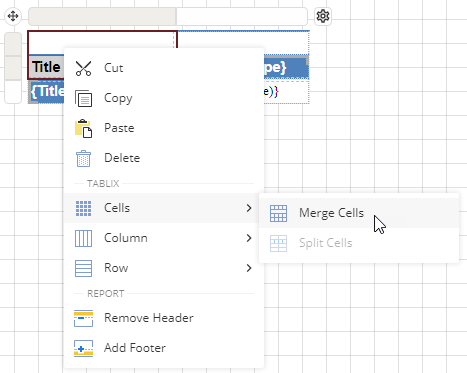Click the Add Footer icon

pos(83,348)
